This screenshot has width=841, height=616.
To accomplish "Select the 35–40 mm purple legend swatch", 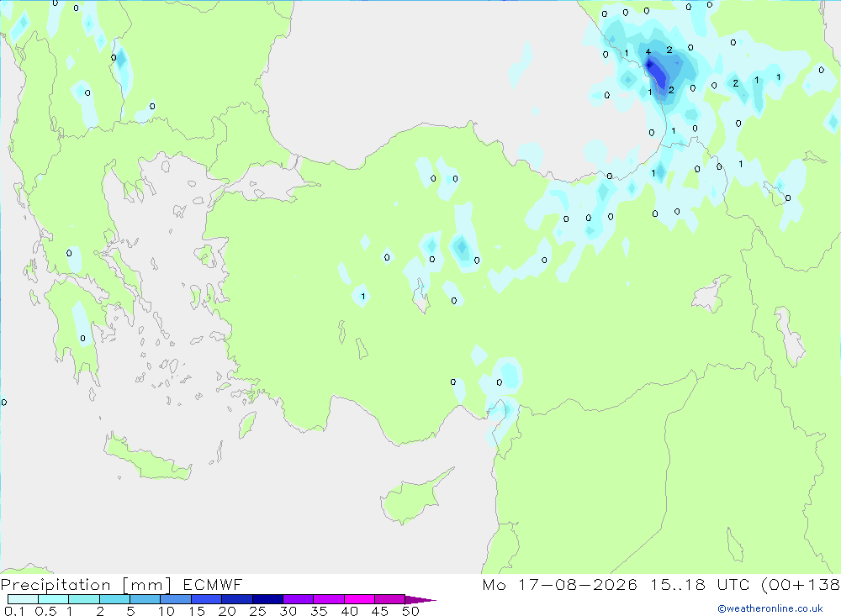I will coord(329,599).
